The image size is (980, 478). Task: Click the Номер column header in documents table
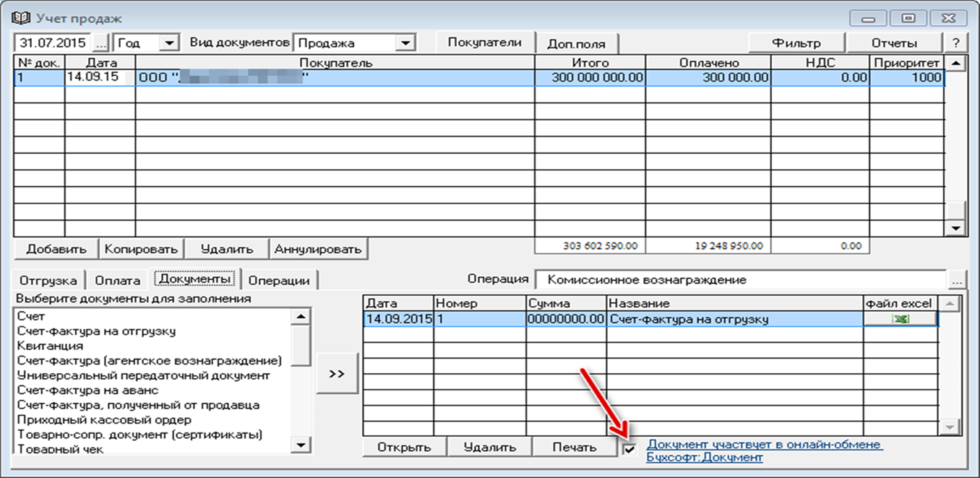click(x=479, y=304)
